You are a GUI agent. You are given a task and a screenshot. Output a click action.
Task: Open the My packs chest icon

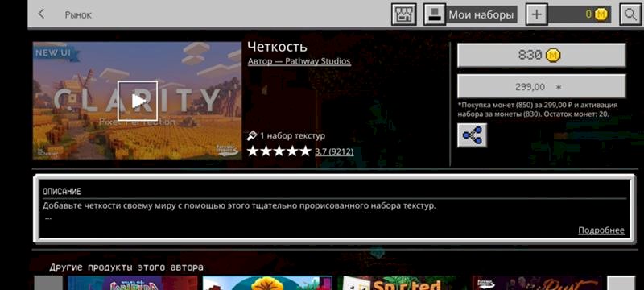[x=435, y=14]
